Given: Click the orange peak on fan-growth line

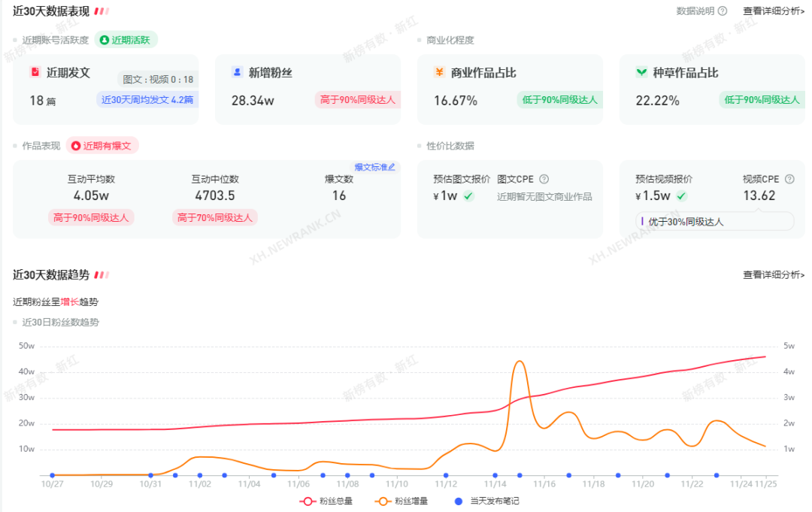Looking at the screenshot, I should click(520, 362).
